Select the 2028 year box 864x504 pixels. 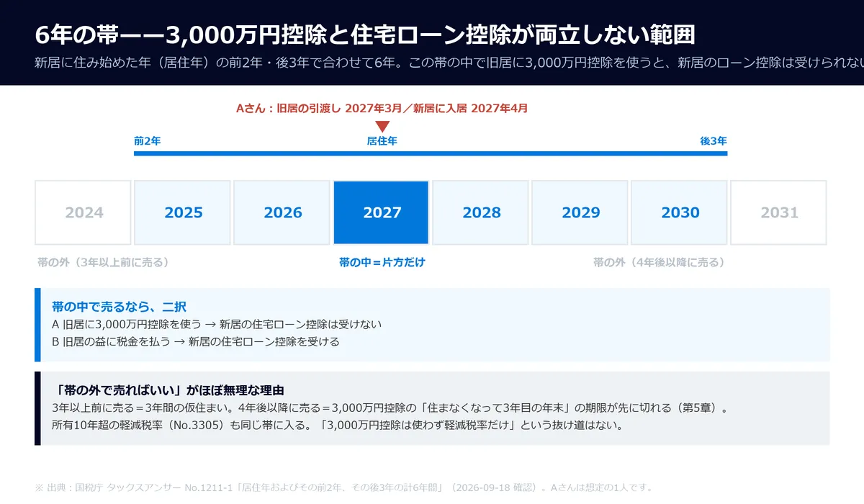(x=481, y=212)
